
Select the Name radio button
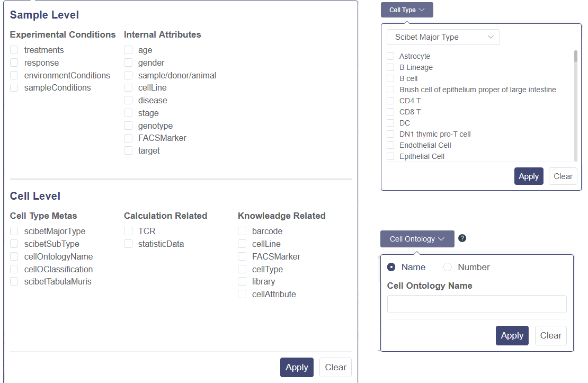pyautogui.click(x=391, y=267)
